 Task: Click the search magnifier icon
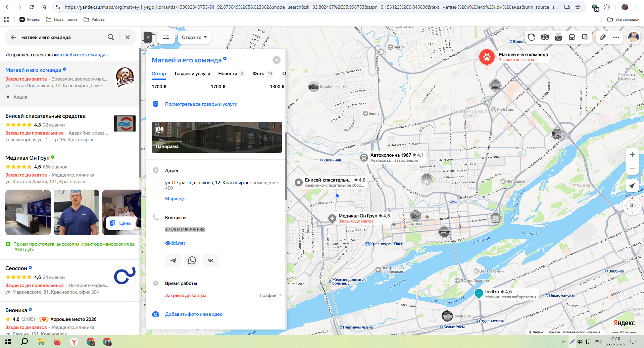[111, 37]
